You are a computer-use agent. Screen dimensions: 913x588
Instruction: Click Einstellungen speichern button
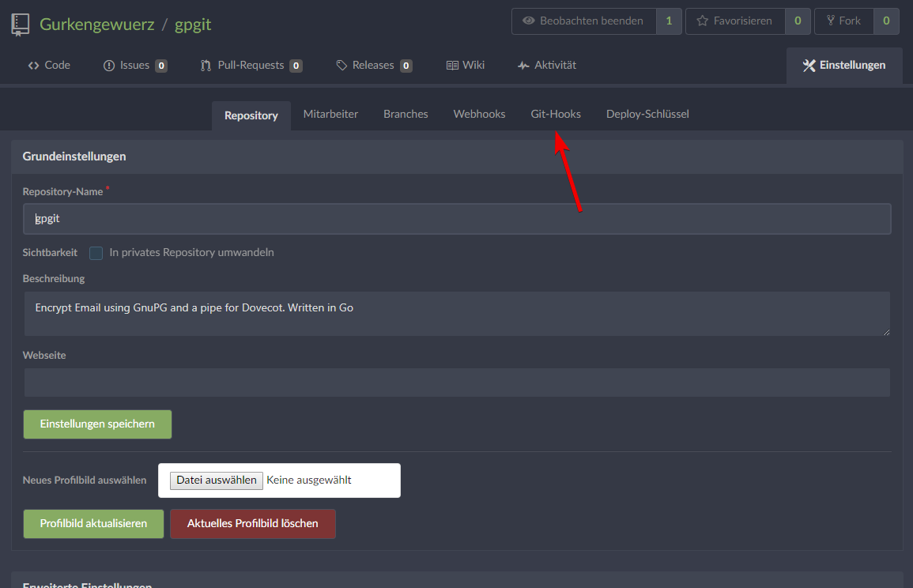click(97, 424)
